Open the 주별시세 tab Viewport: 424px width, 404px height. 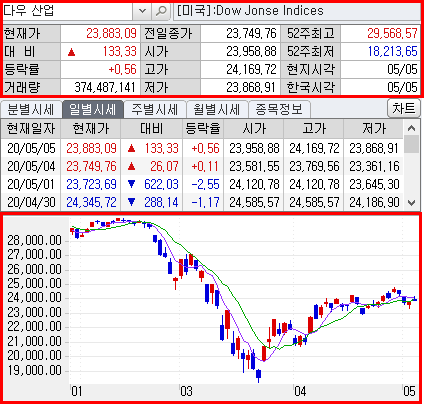155,109
